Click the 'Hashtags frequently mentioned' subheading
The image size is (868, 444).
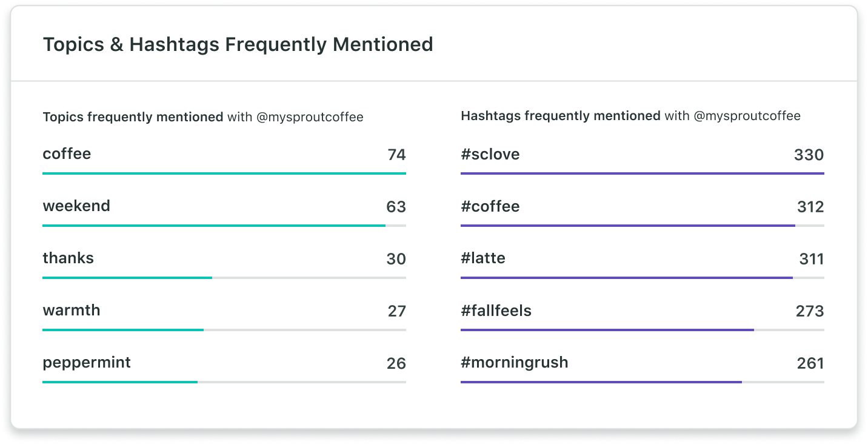tap(560, 116)
